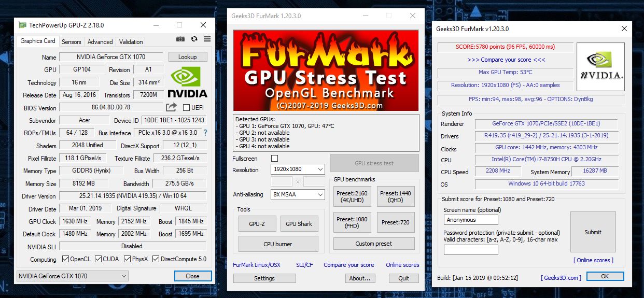Image resolution: width=644 pixels, height=298 pixels.
Task: Open the Resolution 1920x1080 dropdown
Action: 298,169
